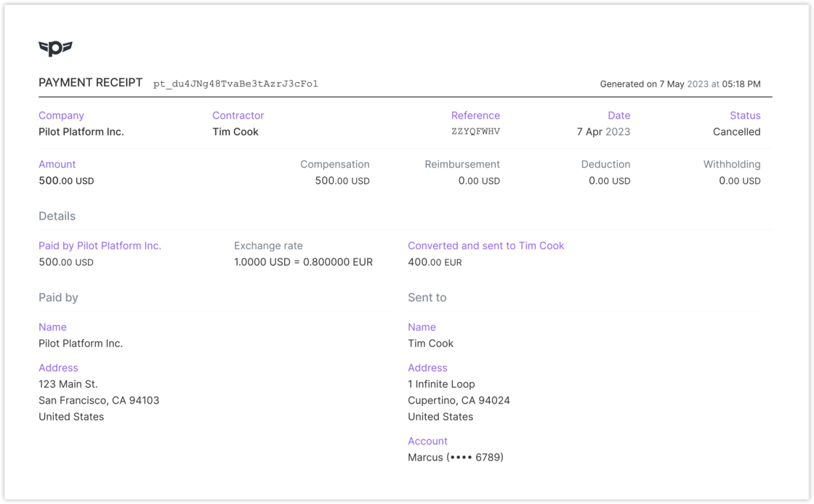Select reference code ZZYQFWHV
Viewport: 814px width, 504px height.
click(x=475, y=131)
